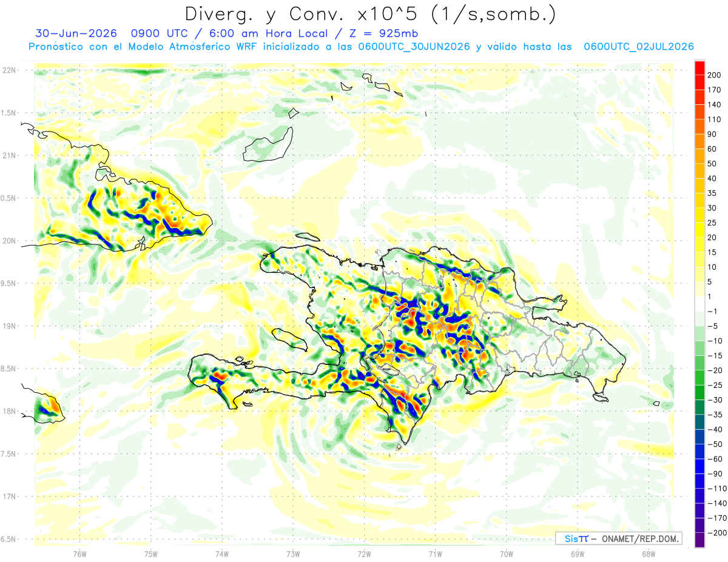
Task: Click colorbar value '50'
Action: (712, 164)
